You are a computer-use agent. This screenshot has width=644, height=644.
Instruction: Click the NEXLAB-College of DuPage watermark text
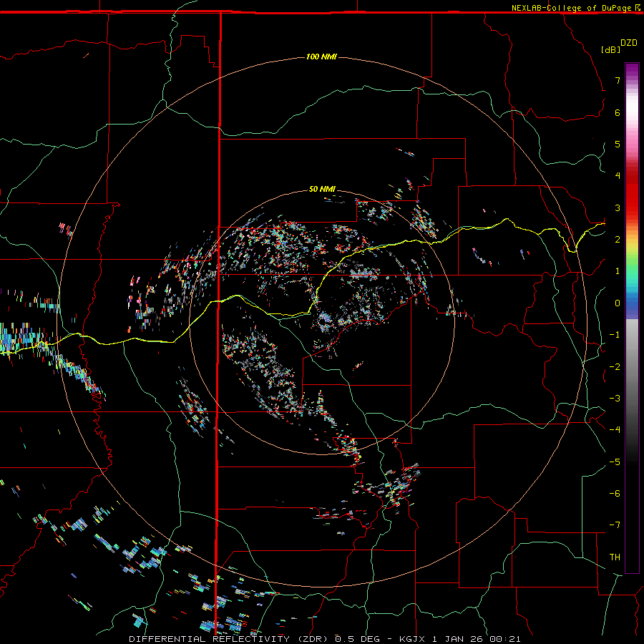click(571, 8)
